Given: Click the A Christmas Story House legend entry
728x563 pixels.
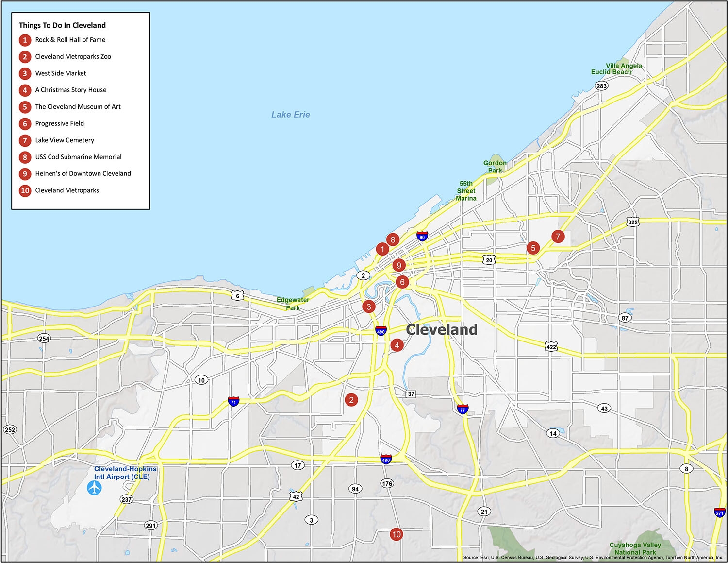Looking at the screenshot, I should tap(70, 89).
